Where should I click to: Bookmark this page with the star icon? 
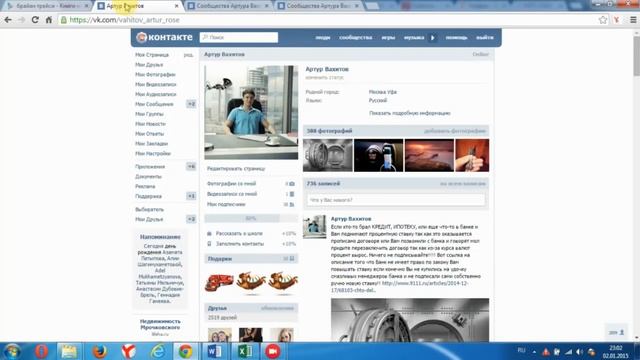click(602, 20)
